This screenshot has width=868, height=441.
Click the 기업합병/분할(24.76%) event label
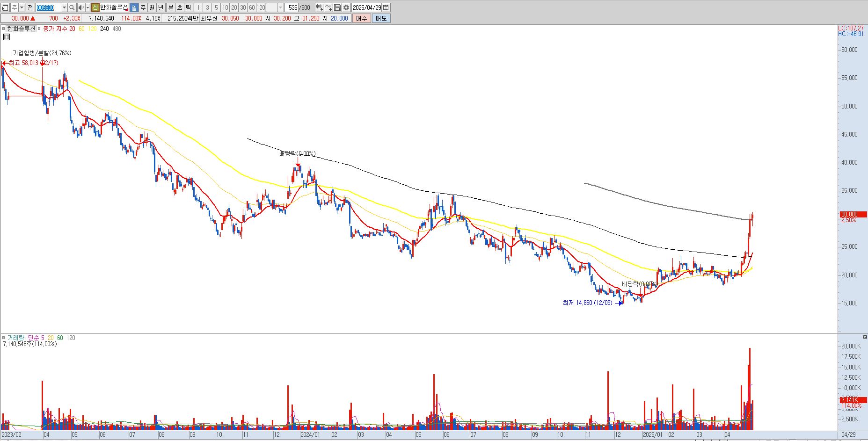[42, 53]
